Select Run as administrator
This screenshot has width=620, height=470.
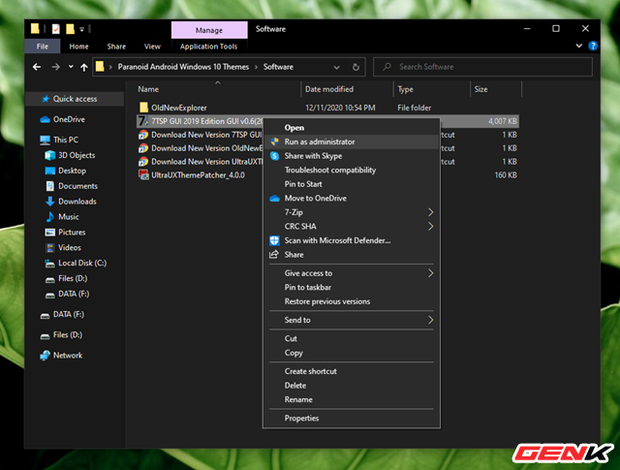319,142
